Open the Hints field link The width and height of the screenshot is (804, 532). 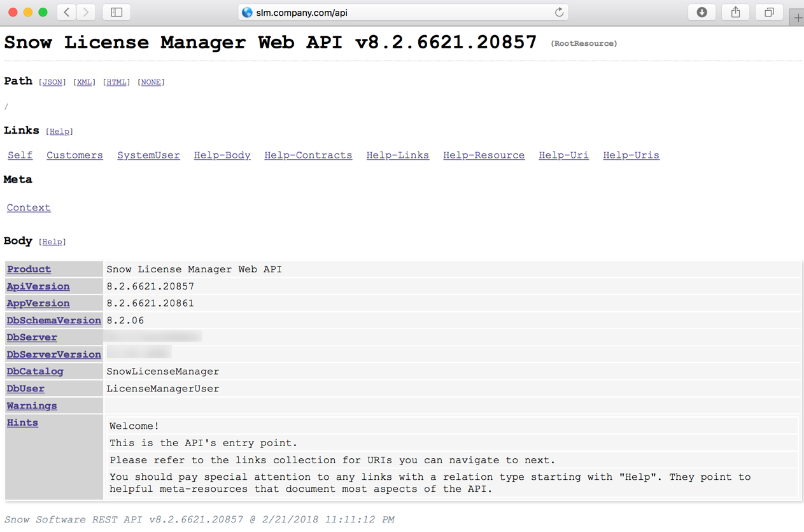tap(22, 423)
